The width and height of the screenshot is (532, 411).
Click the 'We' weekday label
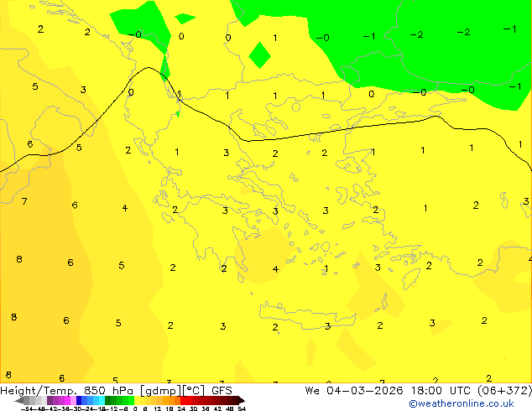pyautogui.click(x=312, y=391)
